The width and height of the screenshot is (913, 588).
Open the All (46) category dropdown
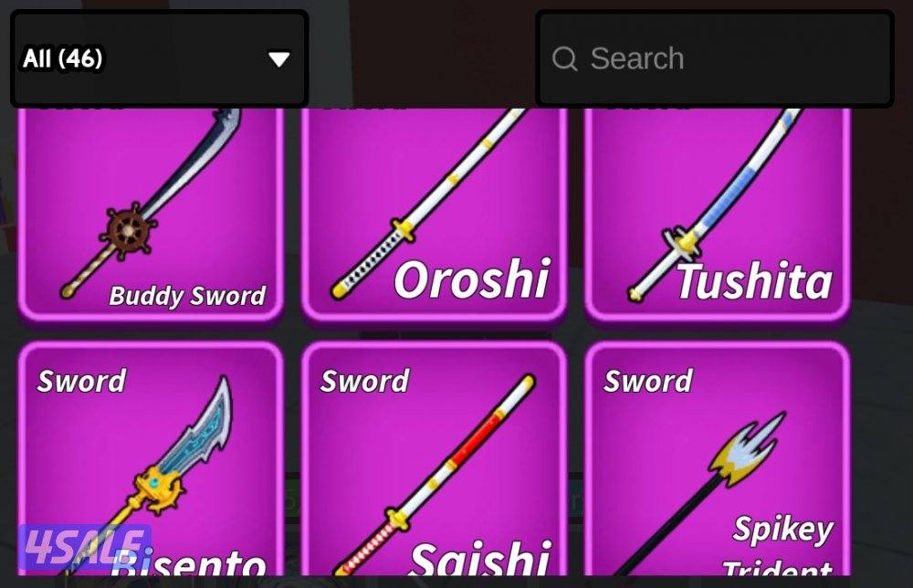(x=160, y=58)
